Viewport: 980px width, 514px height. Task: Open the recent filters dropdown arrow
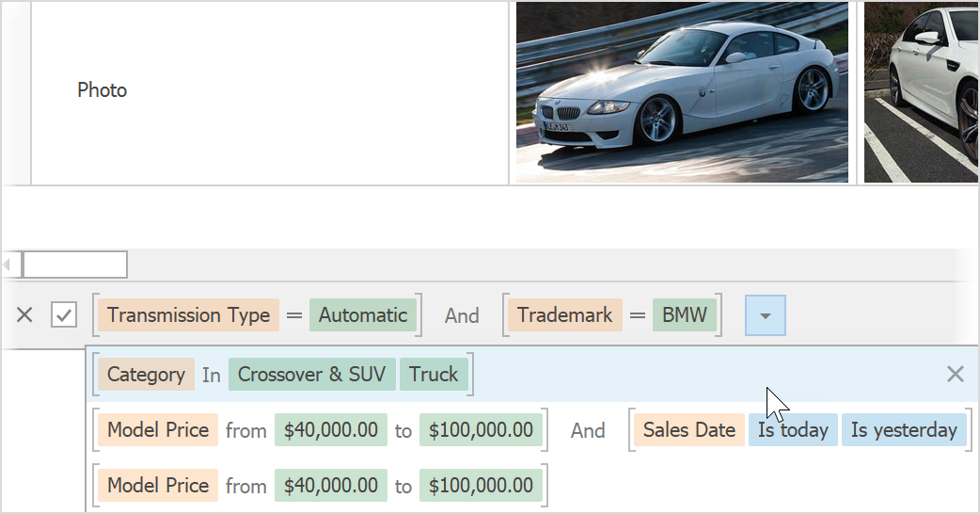point(765,315)
